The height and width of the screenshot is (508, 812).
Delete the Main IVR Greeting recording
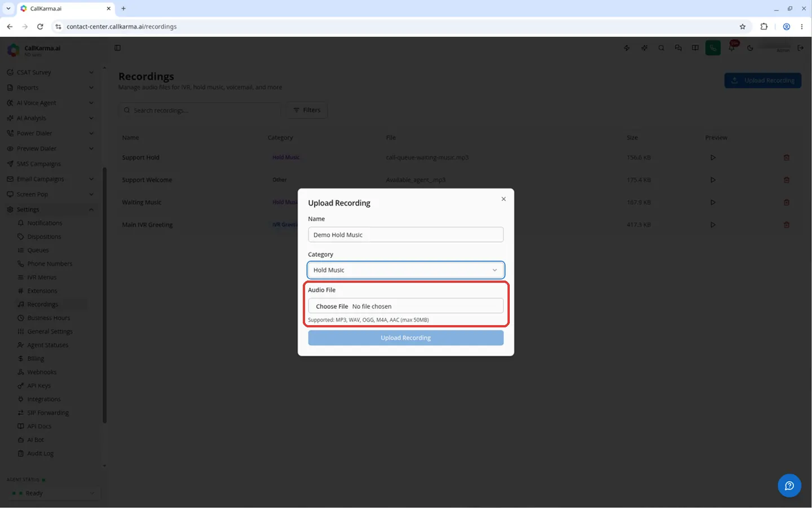click(x=786, y=225)
